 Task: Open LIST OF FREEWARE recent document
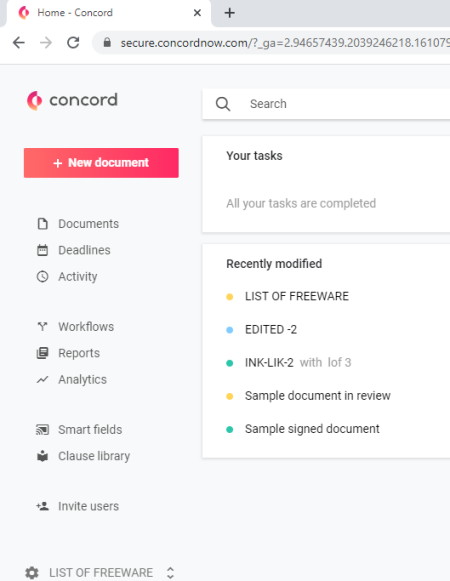pos(297,296)
